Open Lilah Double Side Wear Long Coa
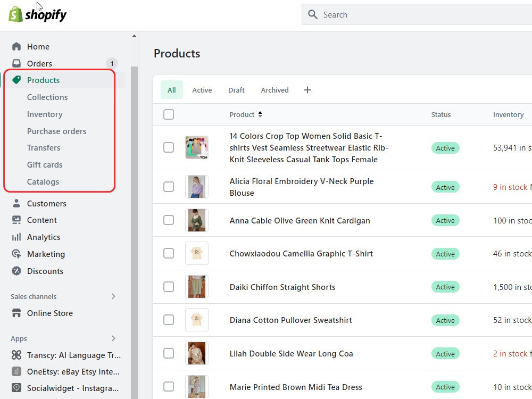This screenshot has height=399, width=532. (291, 354)
